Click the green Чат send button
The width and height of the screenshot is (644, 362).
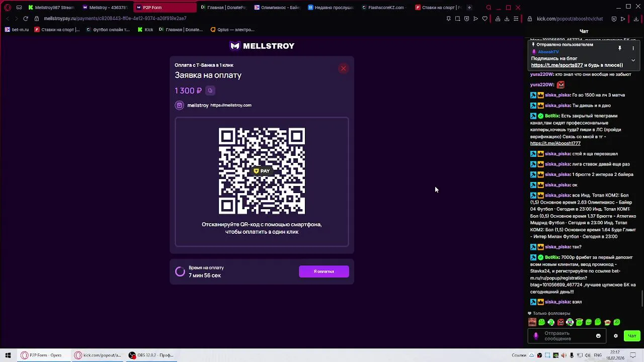point(632,336)
